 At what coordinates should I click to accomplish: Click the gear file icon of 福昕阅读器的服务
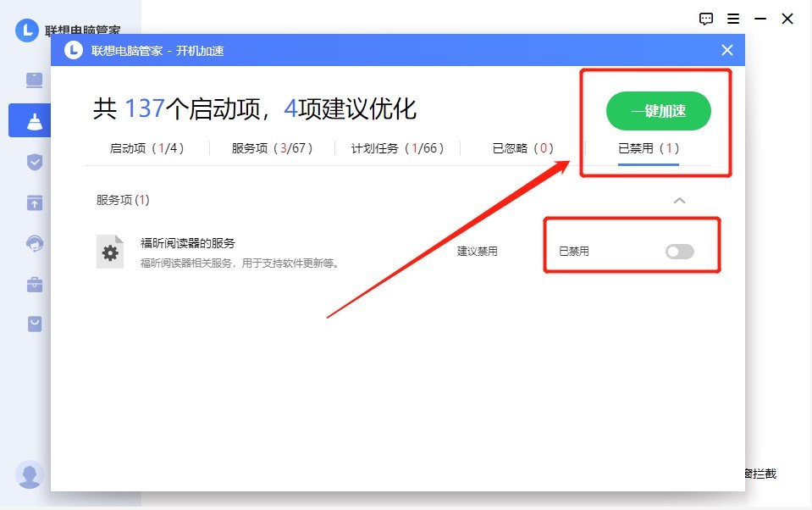coord(110,252)
